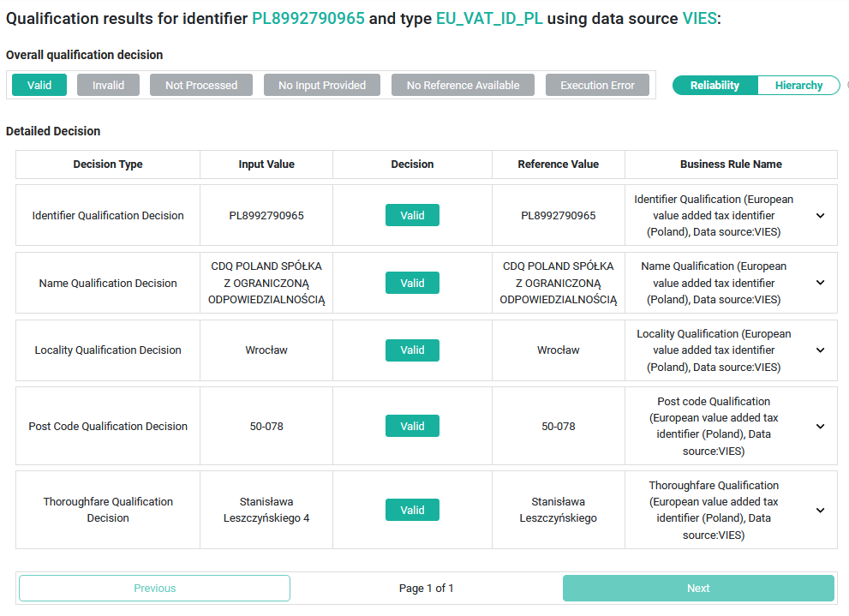Select the No Input Provided filter

[322, 85]
